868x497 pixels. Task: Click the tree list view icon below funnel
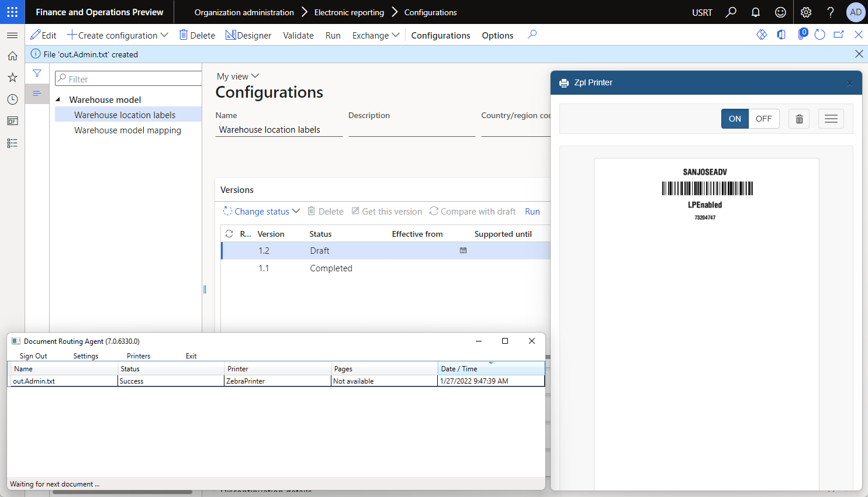pos(37,94)
